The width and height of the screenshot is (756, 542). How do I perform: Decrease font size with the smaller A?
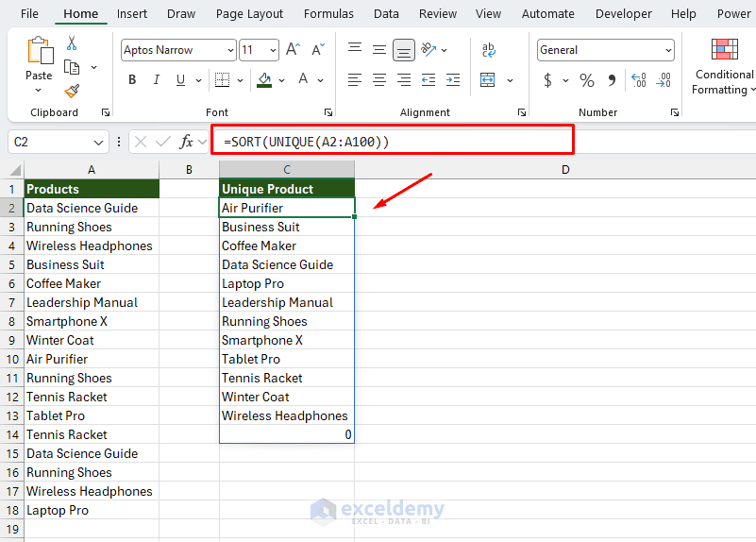(318, 50)
